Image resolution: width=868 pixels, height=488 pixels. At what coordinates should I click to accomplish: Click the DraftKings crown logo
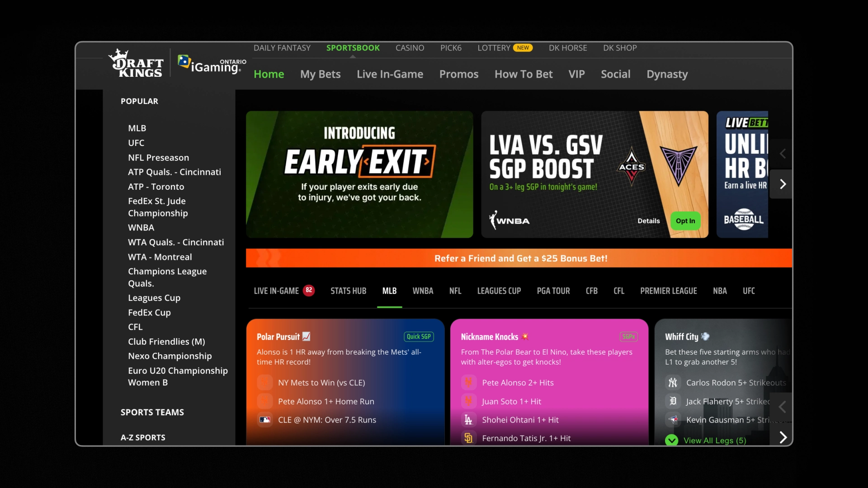point(136,63)
